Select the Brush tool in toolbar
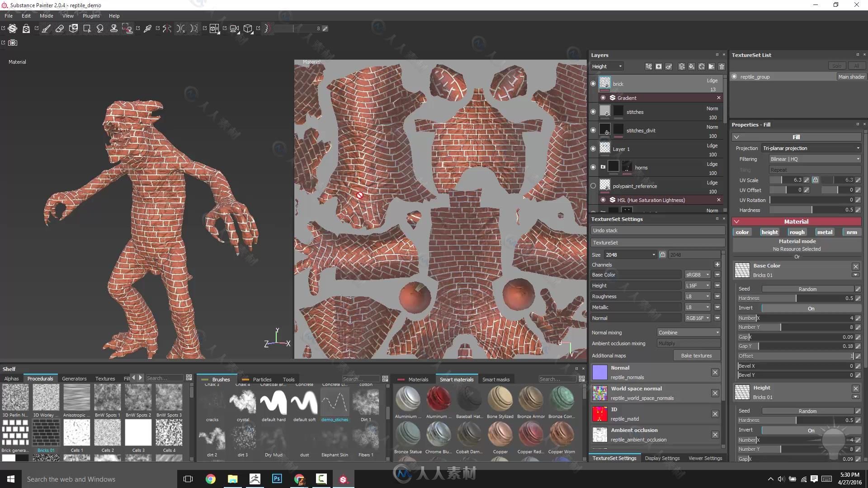 46,28
